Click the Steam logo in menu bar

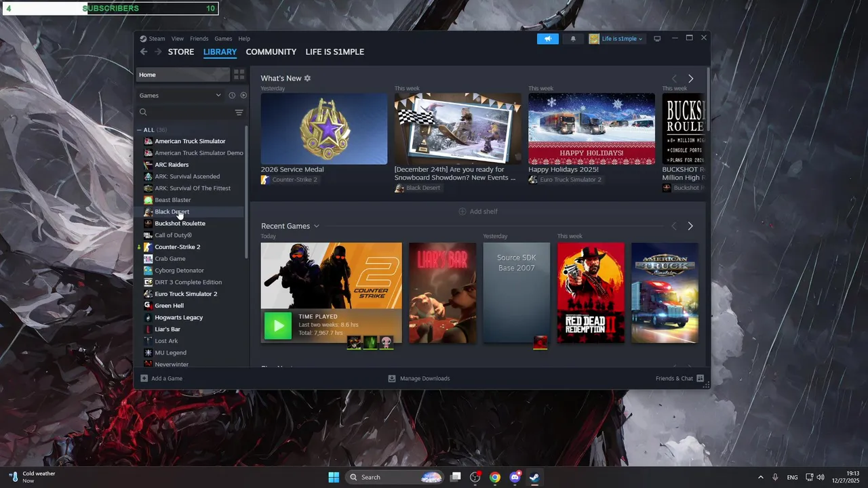[143, 39]
